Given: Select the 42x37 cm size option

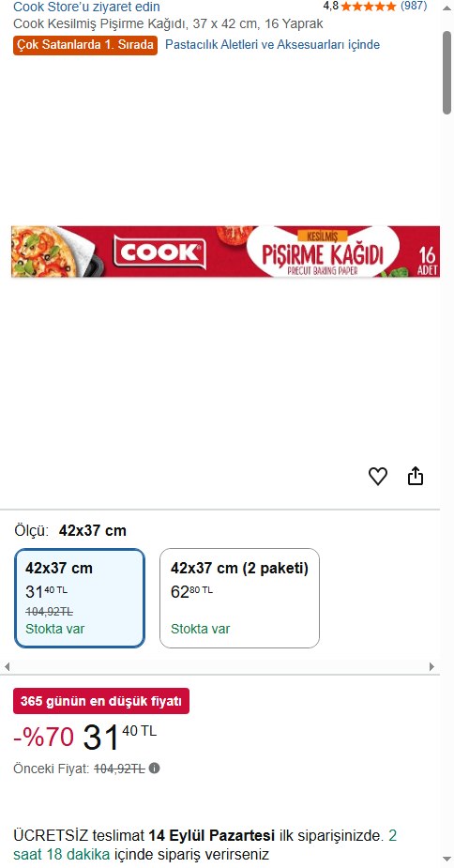Looking at the screenshot, I should click(x=80, y=598).
